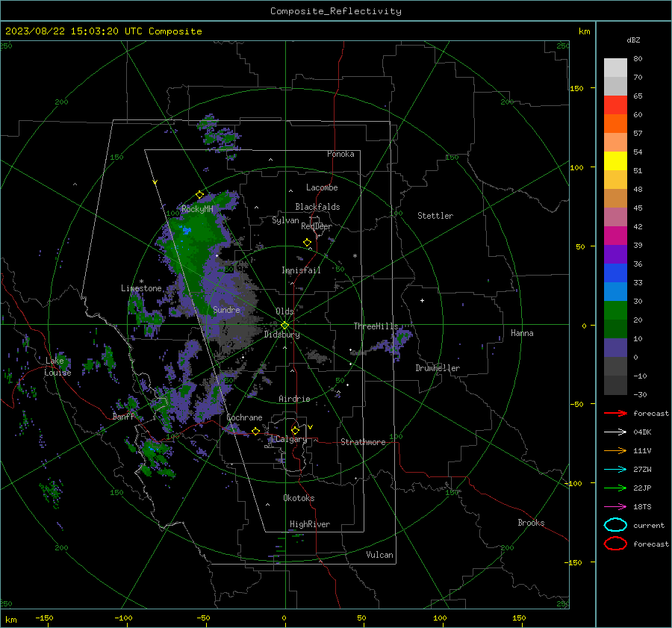Click the cyan 27ZW arrow in the legend

click(x=615, y=470)
